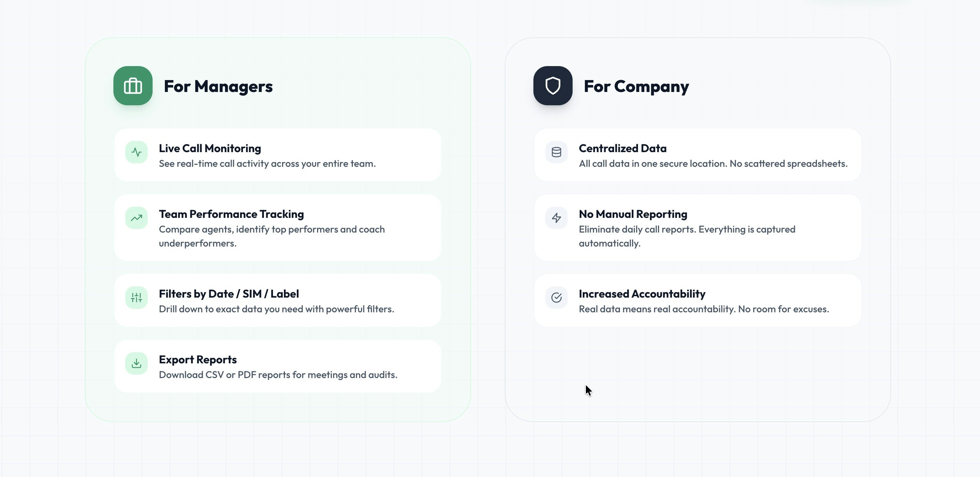This screenshot has height=477, width=980.
Task: Open the Live Call Monitoring card
Action: point(278,155)
